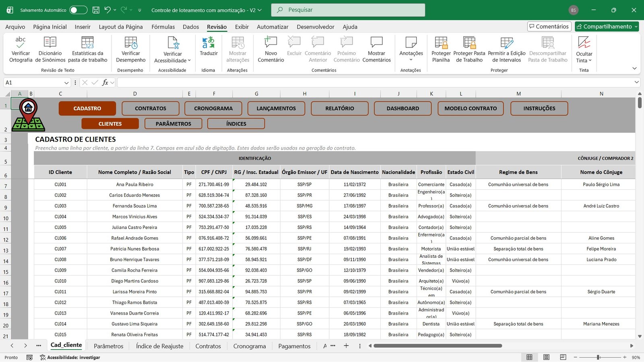Open Dicionário de Sinônimos
The image size is (644, 362).
[x=50, y=49]
